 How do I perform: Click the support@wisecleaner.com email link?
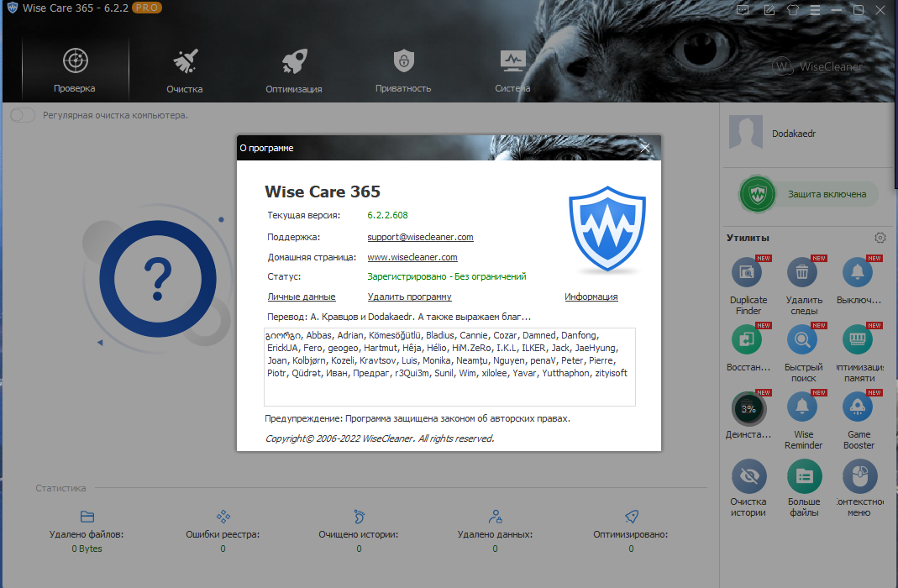(420, 238)
